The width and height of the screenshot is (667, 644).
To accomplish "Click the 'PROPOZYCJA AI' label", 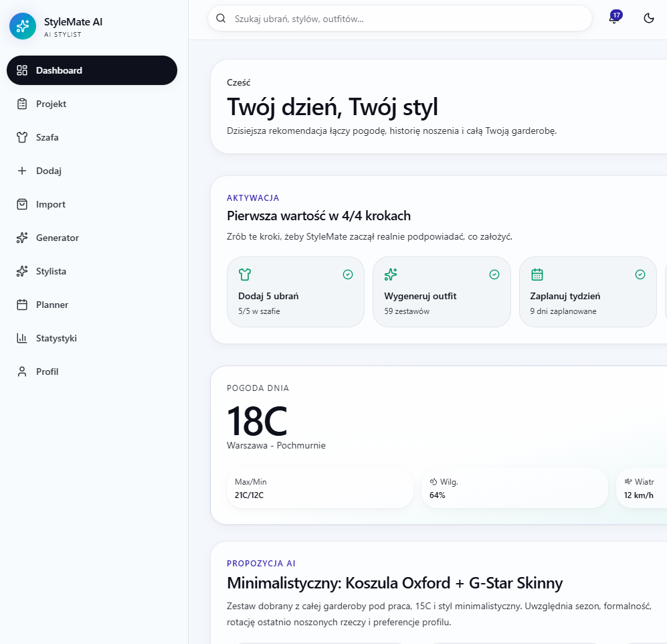I will tap(261, 564).
